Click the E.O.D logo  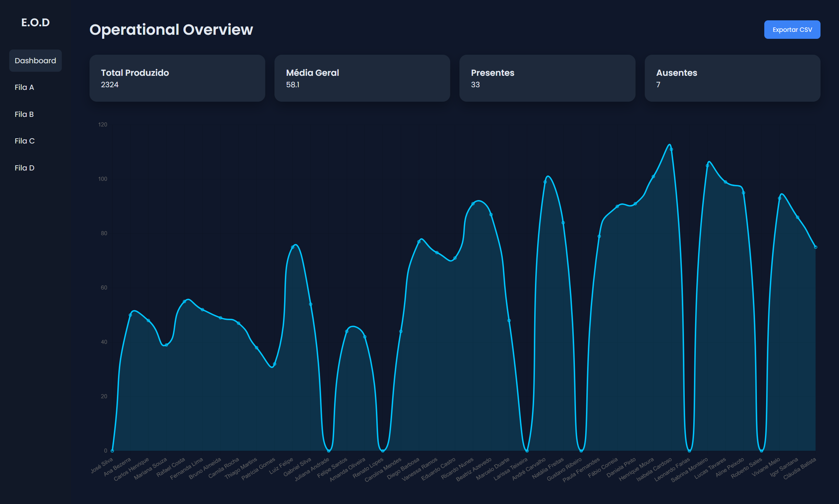[35, 22]
